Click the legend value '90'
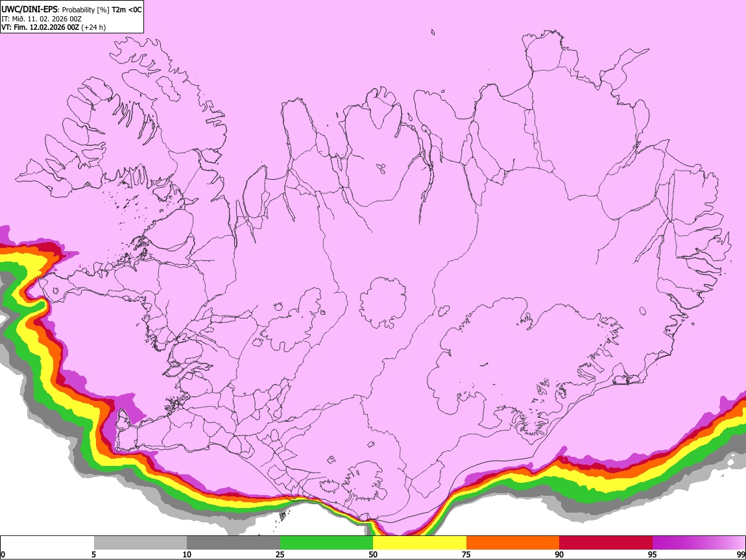The height and width of the screenshot is (560, 746). pyautogui.click(x=559, y=554)
